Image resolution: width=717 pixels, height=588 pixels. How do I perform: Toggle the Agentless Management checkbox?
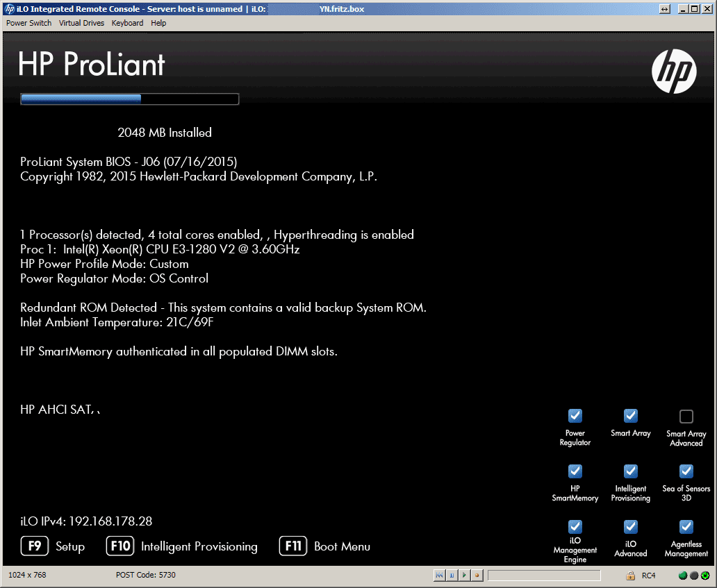tap(686, 527)
